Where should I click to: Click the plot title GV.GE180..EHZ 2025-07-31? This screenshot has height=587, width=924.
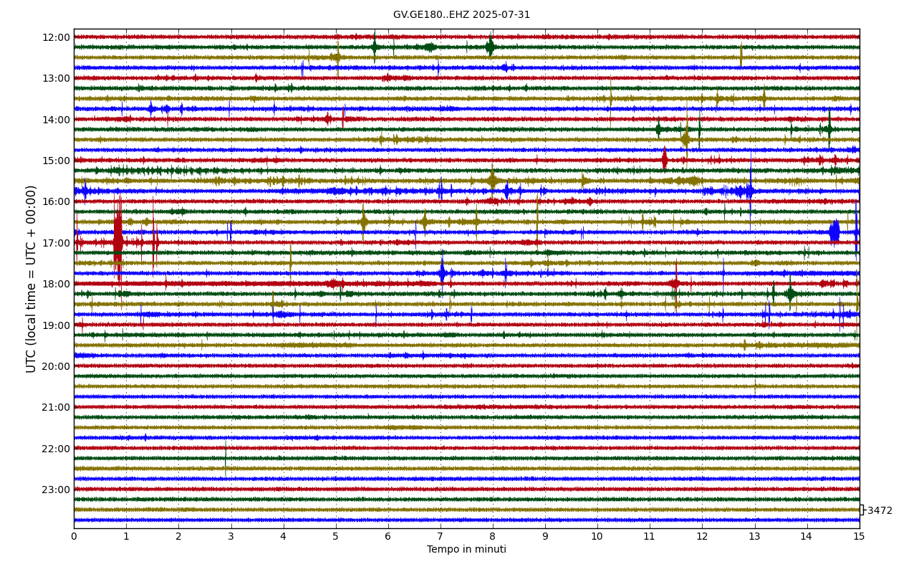coord(461,14)
